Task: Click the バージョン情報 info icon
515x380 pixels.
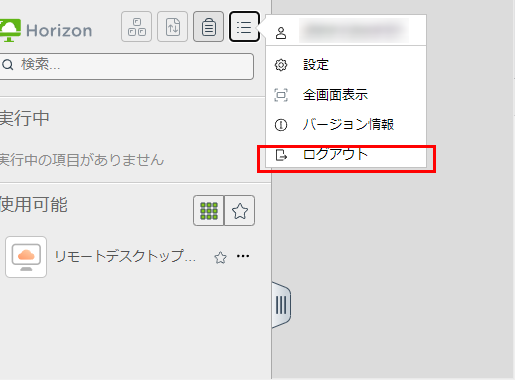Action: click(x=281, y=125)
